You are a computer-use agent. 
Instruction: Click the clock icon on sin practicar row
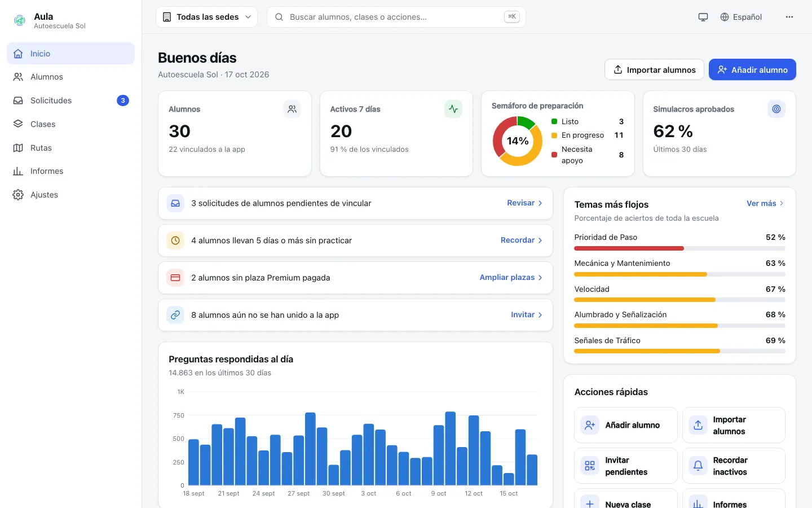coord(175,240)
